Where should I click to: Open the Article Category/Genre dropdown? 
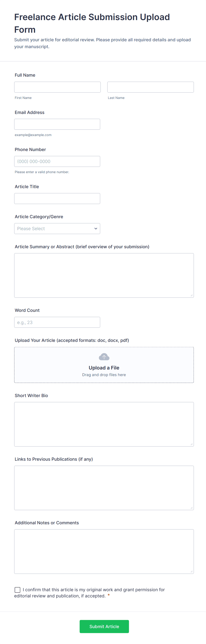(57, 229)
